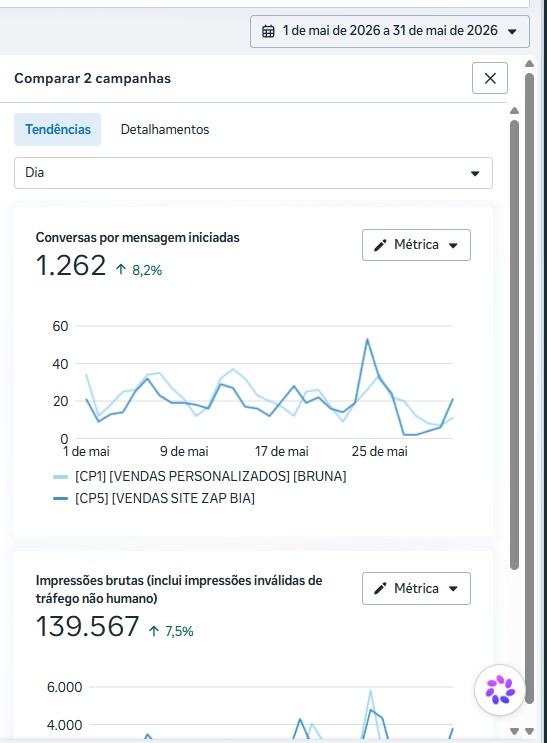Click the 8,2% increase indicator
This screenshot has height=743, width=547.
click(x=139, y=270)
